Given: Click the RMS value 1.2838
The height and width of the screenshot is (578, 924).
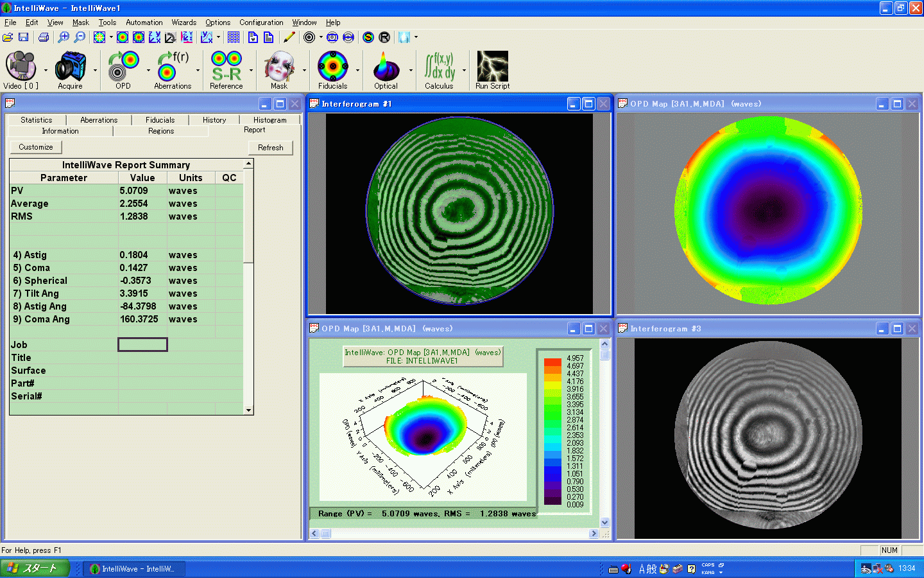Looking at the screenshot, I should [x=134, y=216].
